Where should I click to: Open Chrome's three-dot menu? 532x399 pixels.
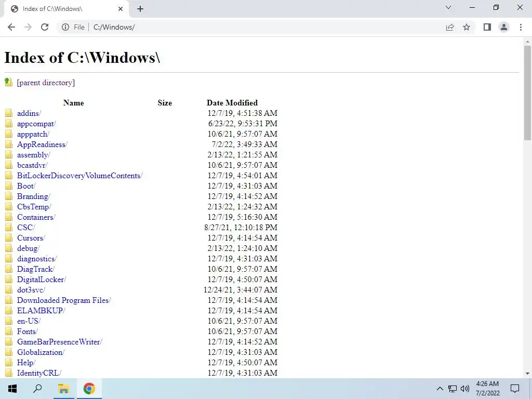tap(521, 27)
